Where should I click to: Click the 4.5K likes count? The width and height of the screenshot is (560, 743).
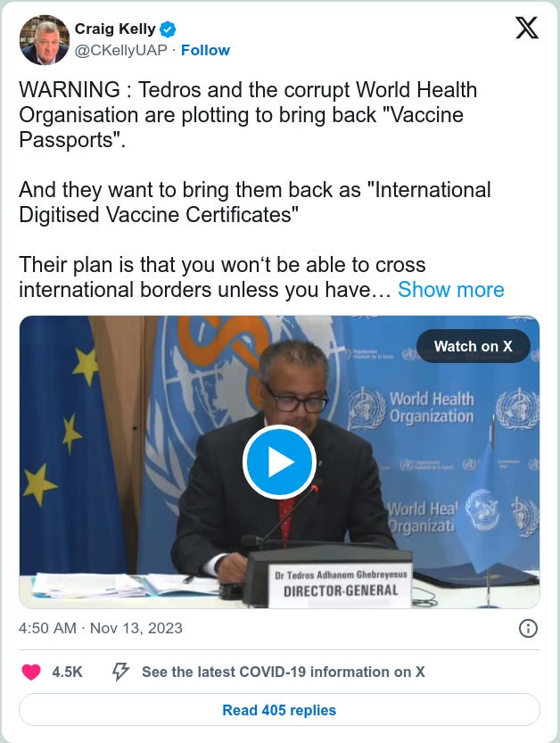pyautogui.click(x=67, y=672)
